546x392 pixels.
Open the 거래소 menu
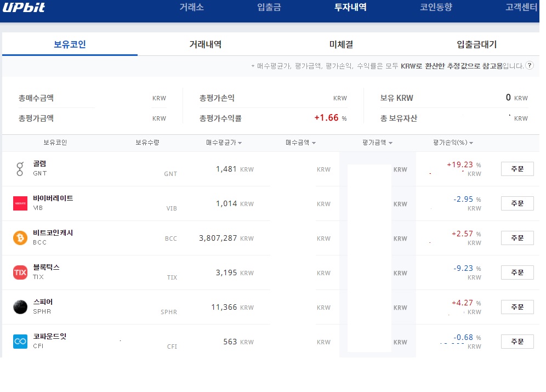191,8
